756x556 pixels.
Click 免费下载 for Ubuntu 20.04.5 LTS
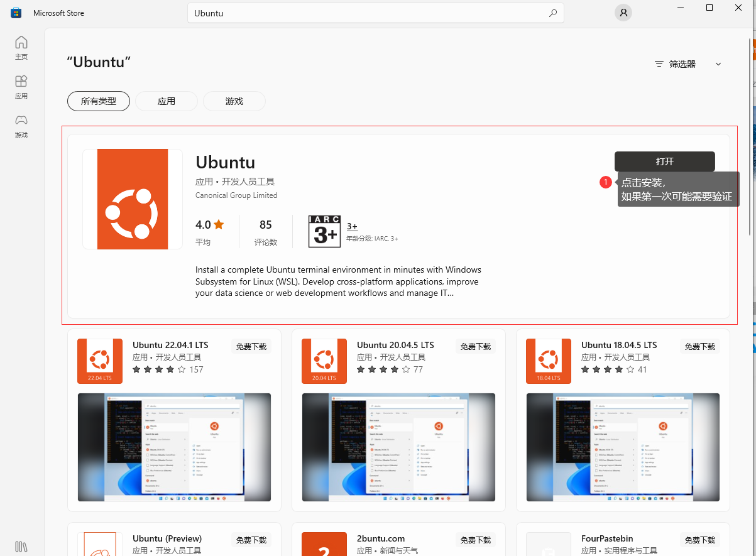476,346
